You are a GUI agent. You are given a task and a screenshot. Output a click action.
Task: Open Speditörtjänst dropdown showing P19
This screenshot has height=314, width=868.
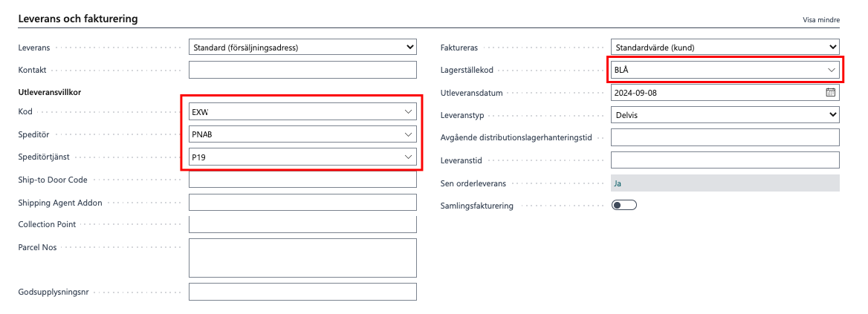[407, 157]
